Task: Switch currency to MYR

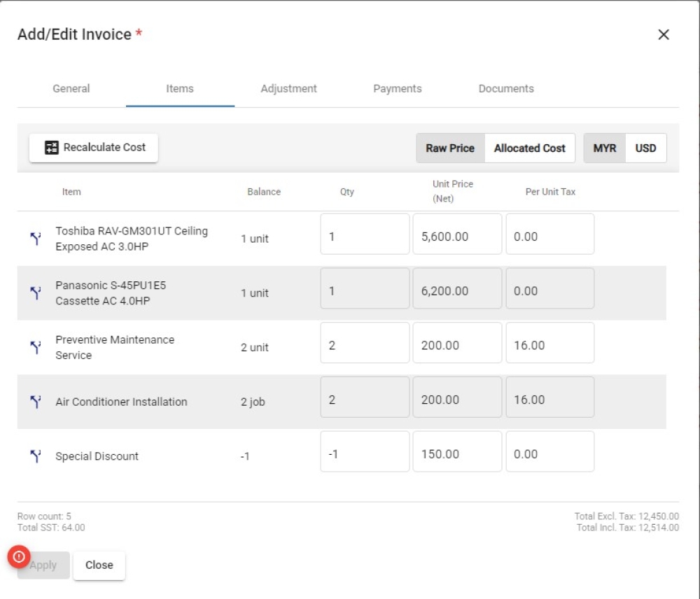Action: 605,148
